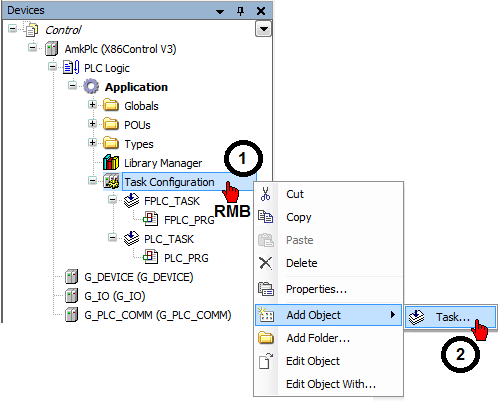500x401 pixels.
Task: Collapse the Task Configuration node
Action: [x=92, y=181]
